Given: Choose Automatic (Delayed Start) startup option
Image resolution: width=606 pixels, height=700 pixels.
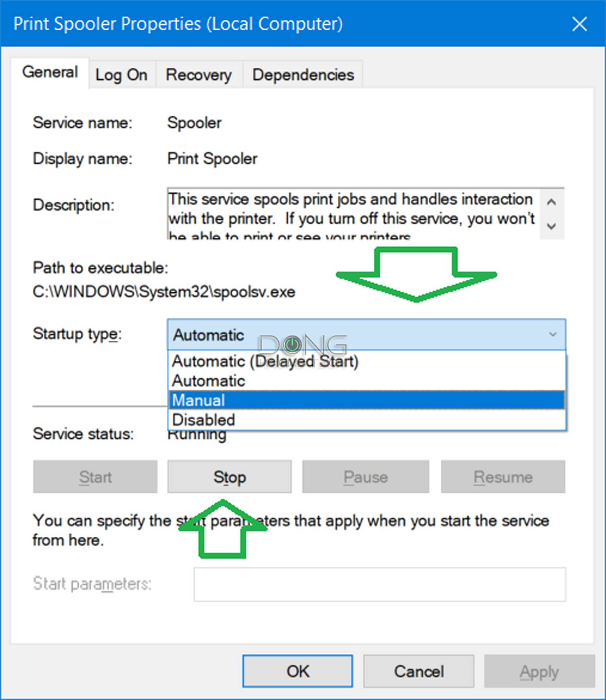Looking at the screenshot, I should point(265,361).
